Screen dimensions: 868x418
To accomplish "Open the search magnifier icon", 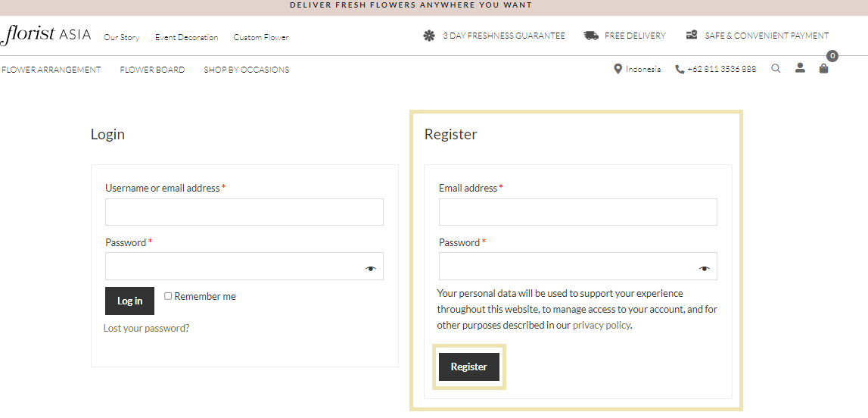I will coord(776,69).
